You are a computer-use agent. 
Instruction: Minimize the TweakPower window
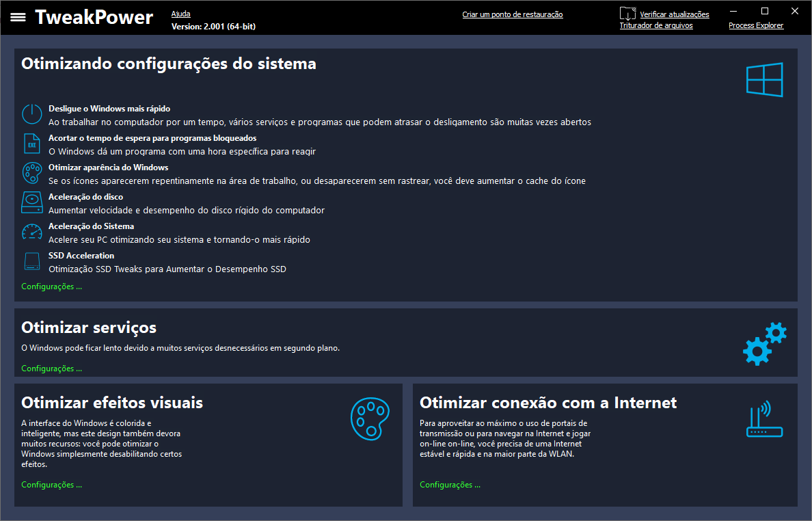click(x=733, y=11)
